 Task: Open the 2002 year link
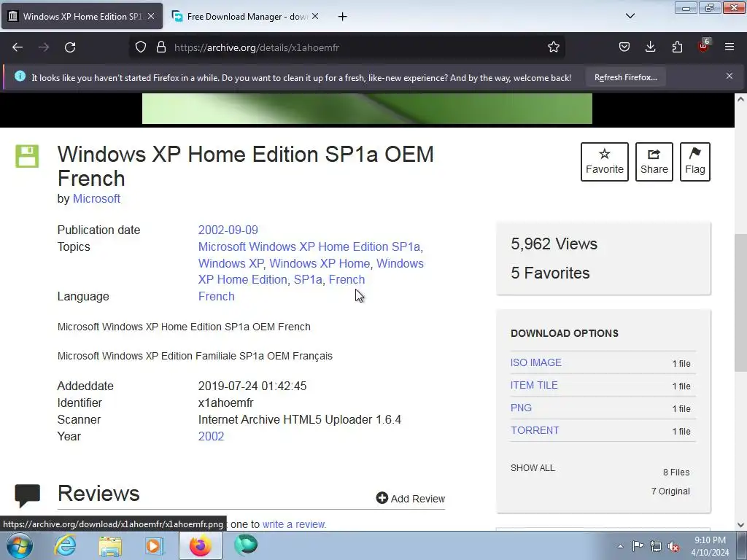[211, 436]
